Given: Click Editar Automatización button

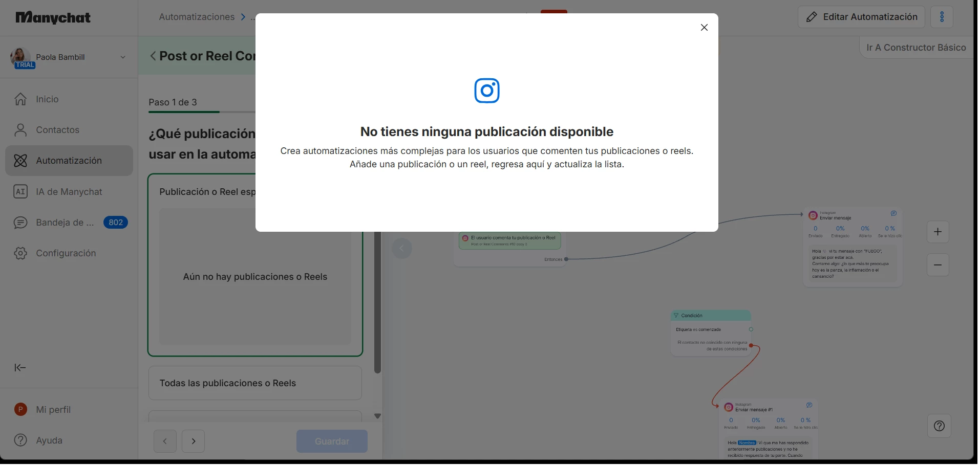Looking at the screenshot, I should click(861, 17).
